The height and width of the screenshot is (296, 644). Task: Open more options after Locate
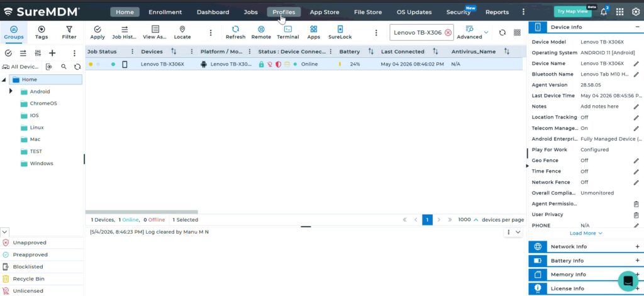point(211,33)
